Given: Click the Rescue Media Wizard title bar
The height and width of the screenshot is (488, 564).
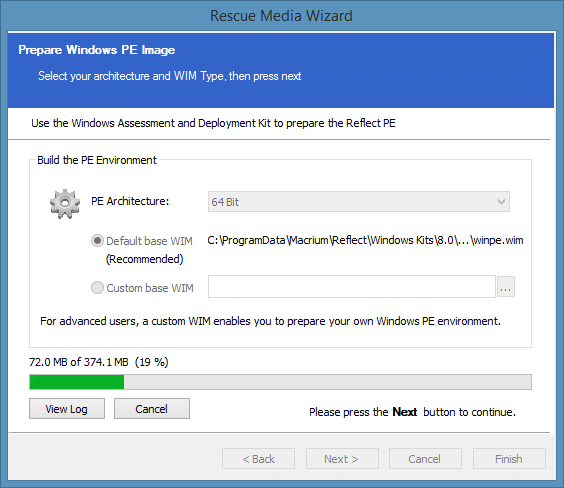Looking at the screenshot, I should point(281,16).
